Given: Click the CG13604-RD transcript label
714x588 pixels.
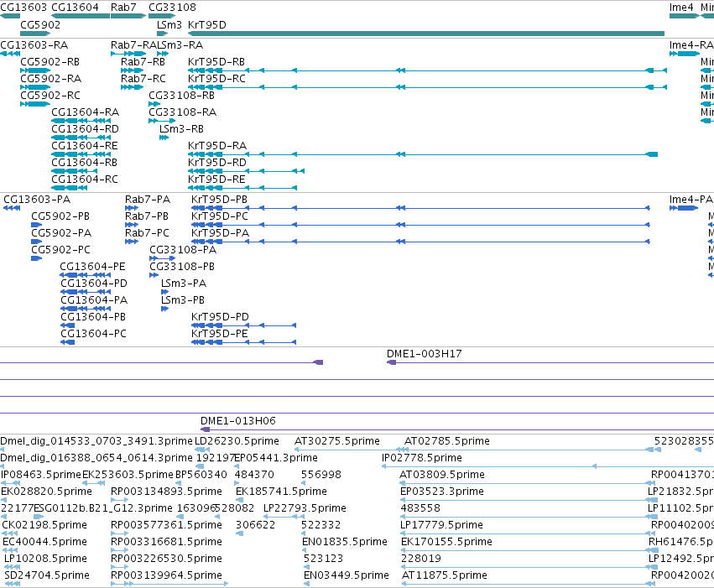Looking at the screenshot, I should [x=85, y=129].
